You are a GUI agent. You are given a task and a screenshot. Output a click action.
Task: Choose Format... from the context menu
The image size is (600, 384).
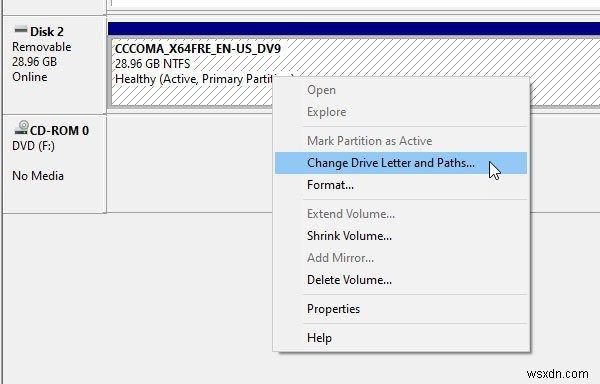coord(401,185)
